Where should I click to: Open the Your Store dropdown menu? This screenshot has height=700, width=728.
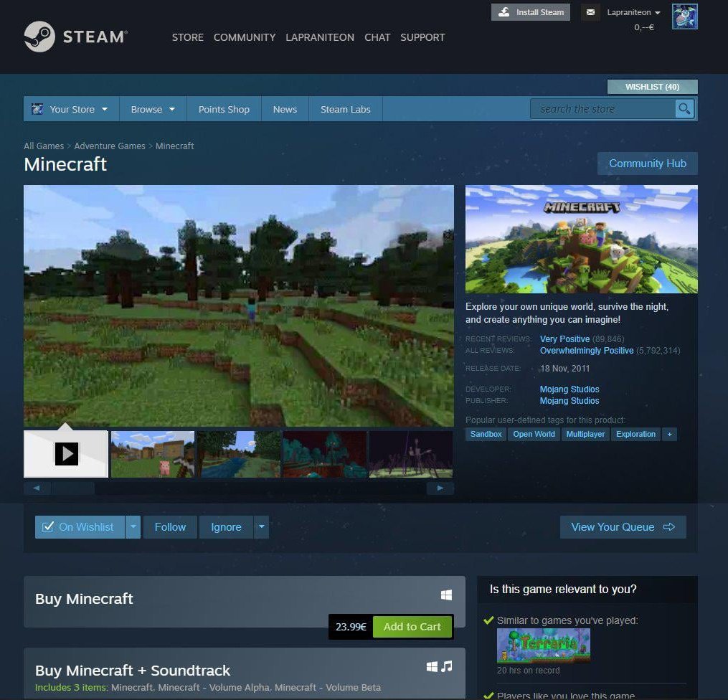pos(72,109)
